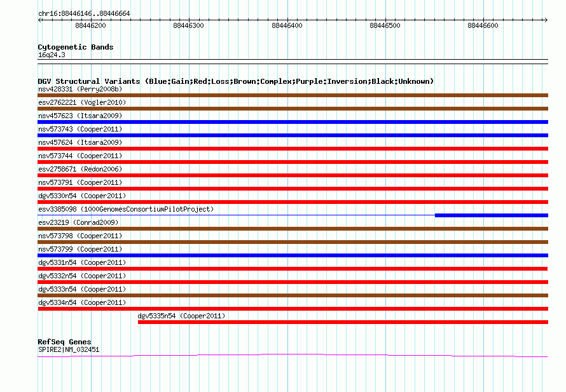This screenshot has height=392, width=566.
Task: Click esv23219 (Conrad2009) label
Action: pos(78,222)
